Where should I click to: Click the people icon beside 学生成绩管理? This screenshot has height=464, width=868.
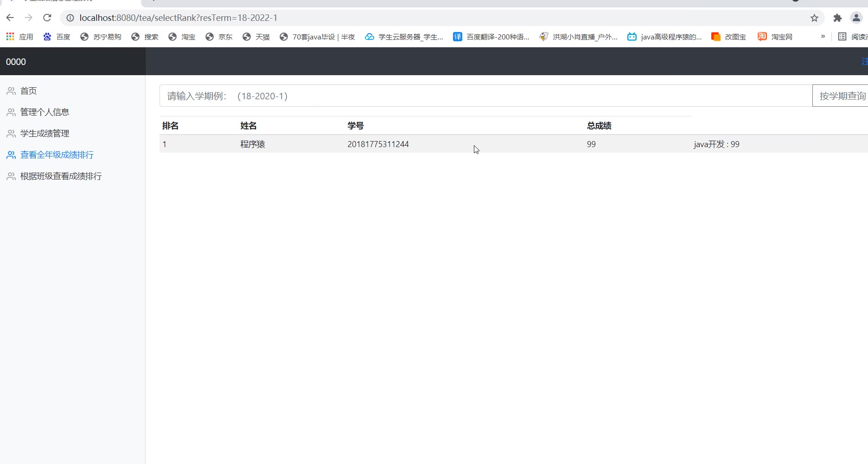[11, 134]
